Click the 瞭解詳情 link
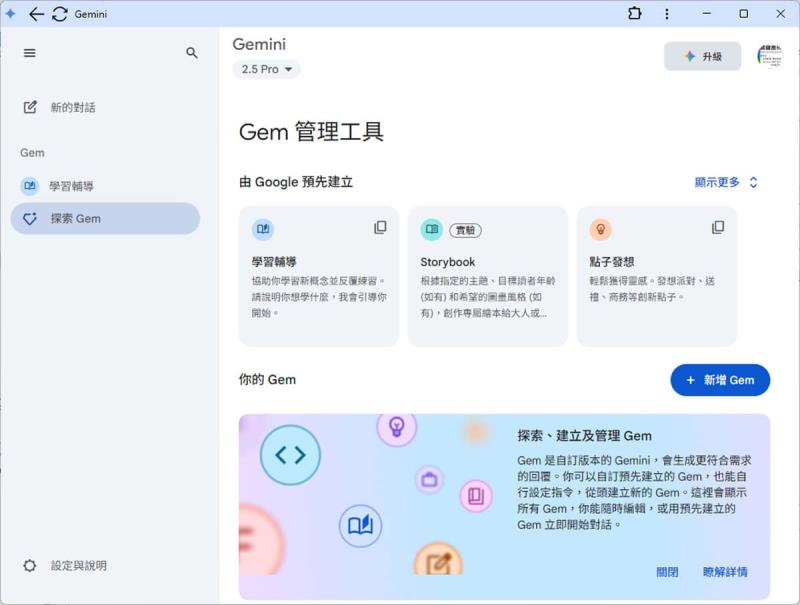800x605 pixels. [725, 572]
